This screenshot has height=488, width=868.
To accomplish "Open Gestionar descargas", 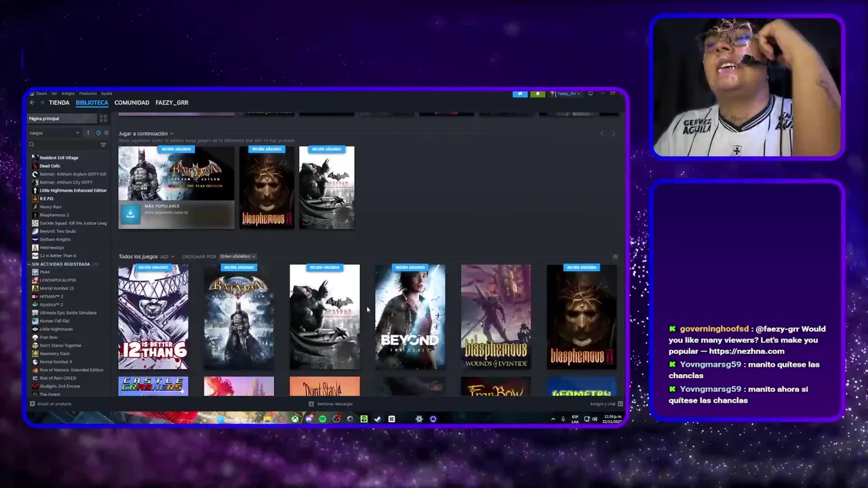I will (x=331, y=404).
